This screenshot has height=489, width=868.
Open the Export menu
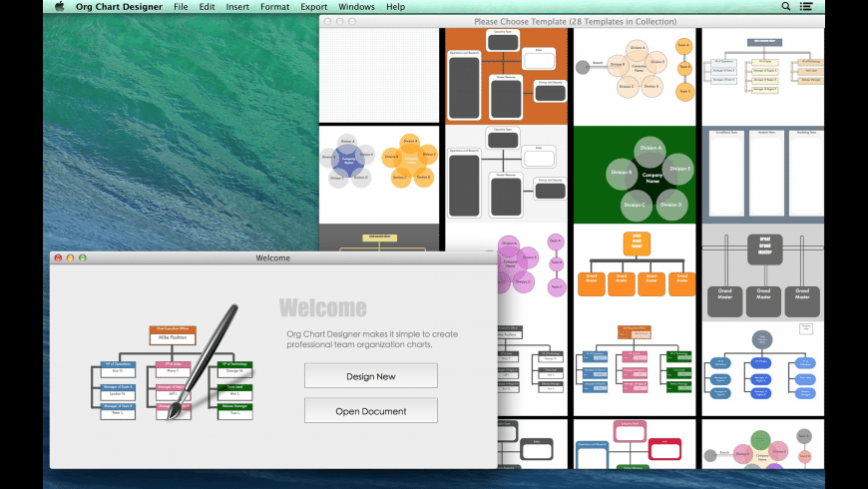point(314,7)
